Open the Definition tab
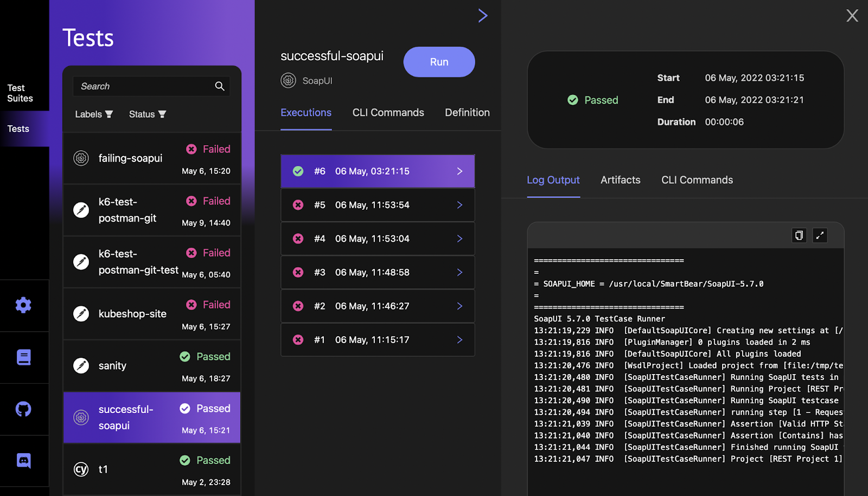Viewport: 868px width, 496px height. pos(467,113)
